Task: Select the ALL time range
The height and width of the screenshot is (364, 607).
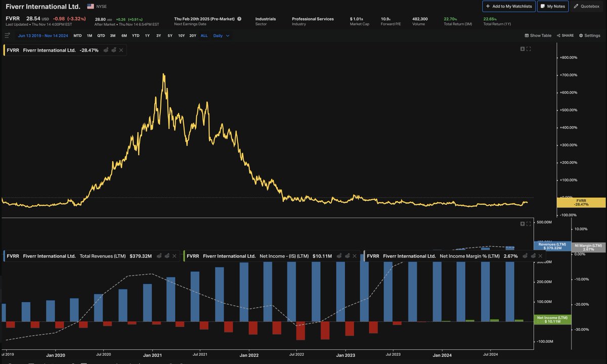Action: [204, 35]
